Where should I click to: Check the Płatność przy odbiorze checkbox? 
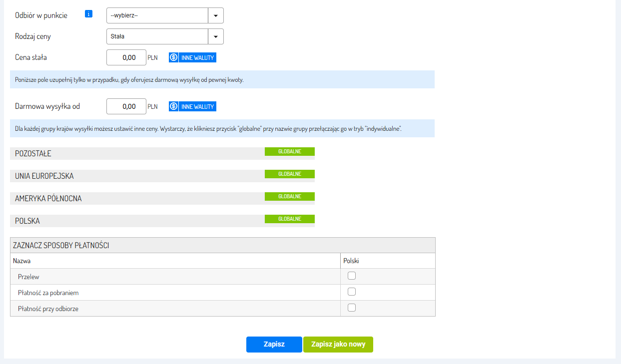click(352, 308)
